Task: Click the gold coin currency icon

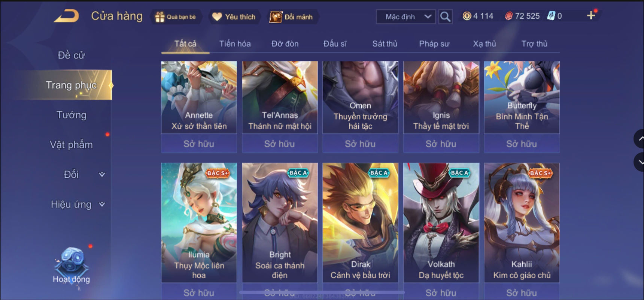Action: [467, 16]
